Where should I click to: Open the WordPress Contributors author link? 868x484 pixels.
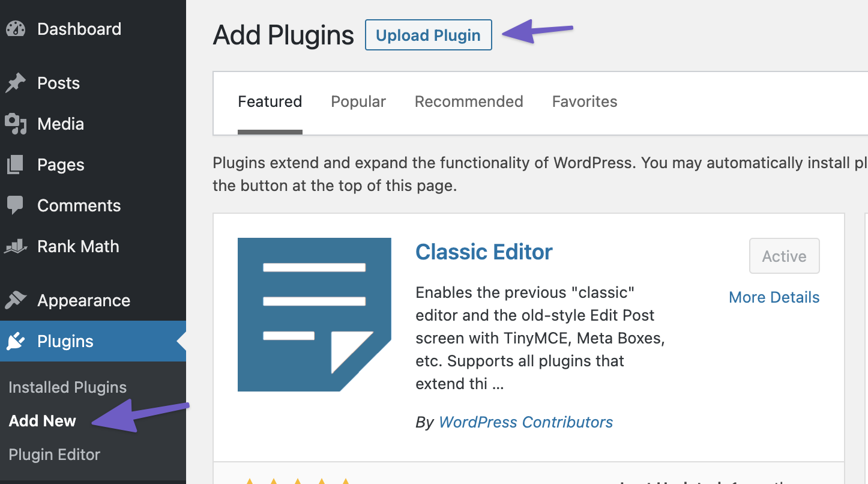526,422
